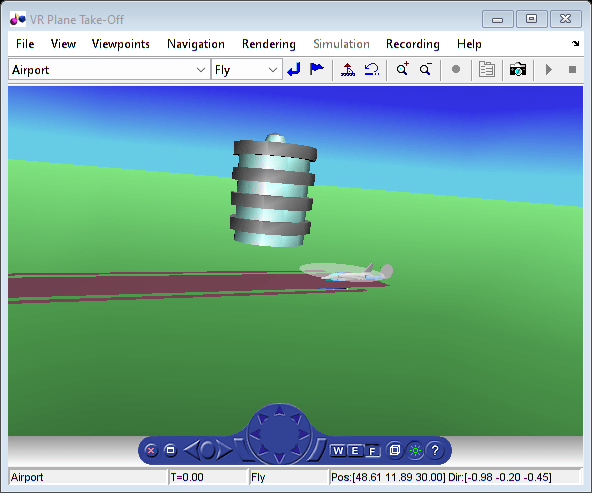The height and width of the screenshot is (493, 592).
Task: Open the Simulation menu
Action: [341, 44]
